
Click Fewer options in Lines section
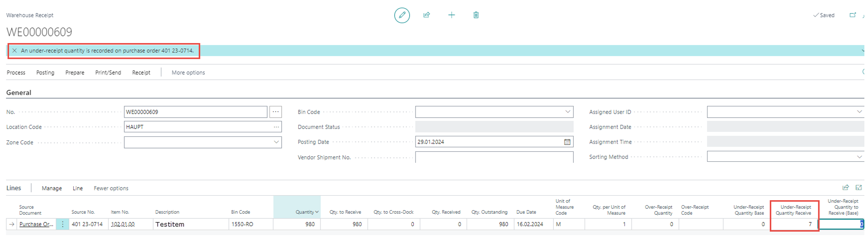111,188
